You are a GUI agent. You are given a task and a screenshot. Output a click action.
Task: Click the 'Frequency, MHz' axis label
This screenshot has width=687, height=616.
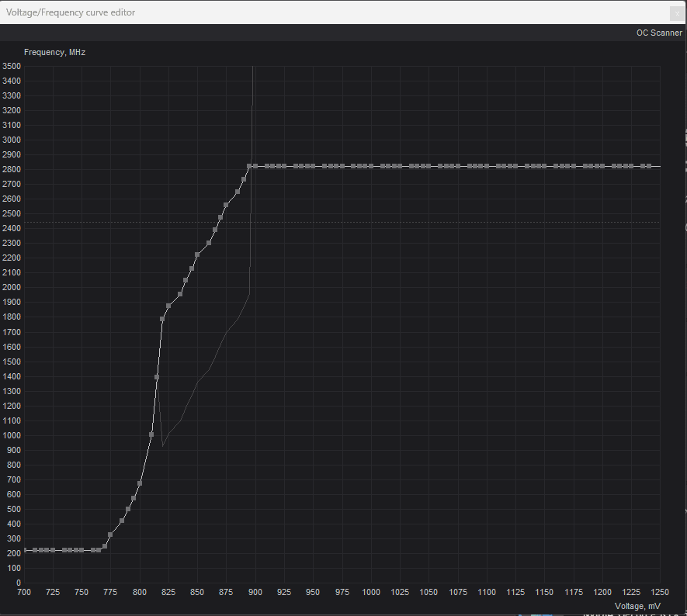pos(54,52)
